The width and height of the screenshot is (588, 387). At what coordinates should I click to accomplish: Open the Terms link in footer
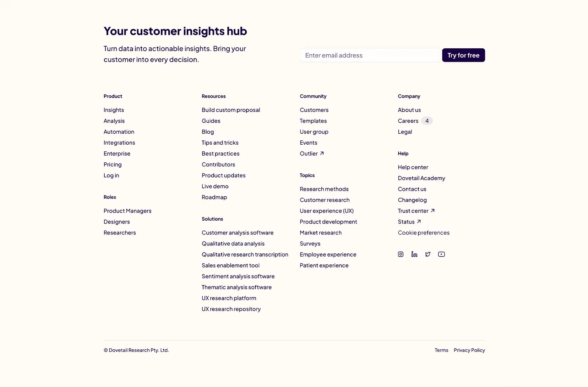click(441, 350)
